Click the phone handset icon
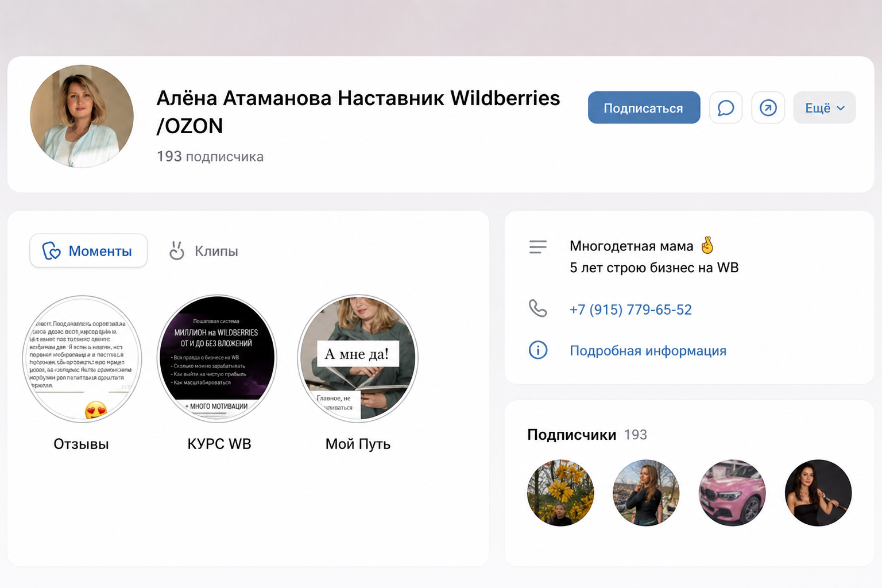Image resolution: width=882 pixels, height=588 pixels. click(x=538, y=309)
